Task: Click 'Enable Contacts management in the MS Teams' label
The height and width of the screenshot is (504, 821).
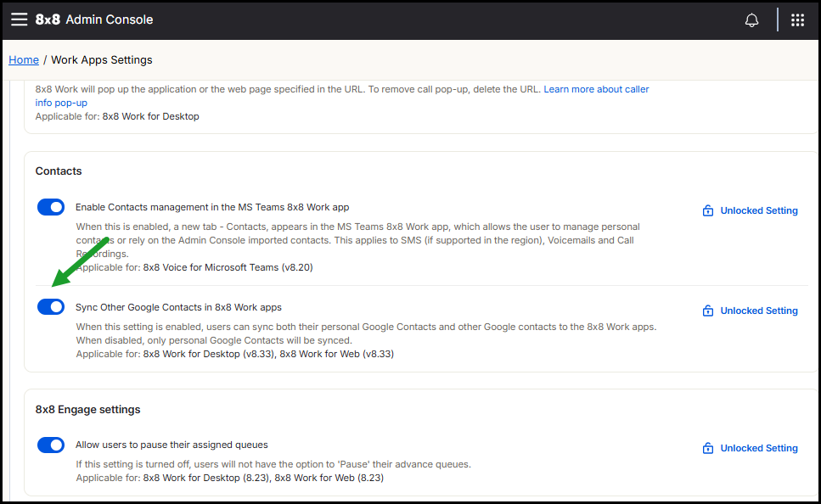Action: pos(212,207)
